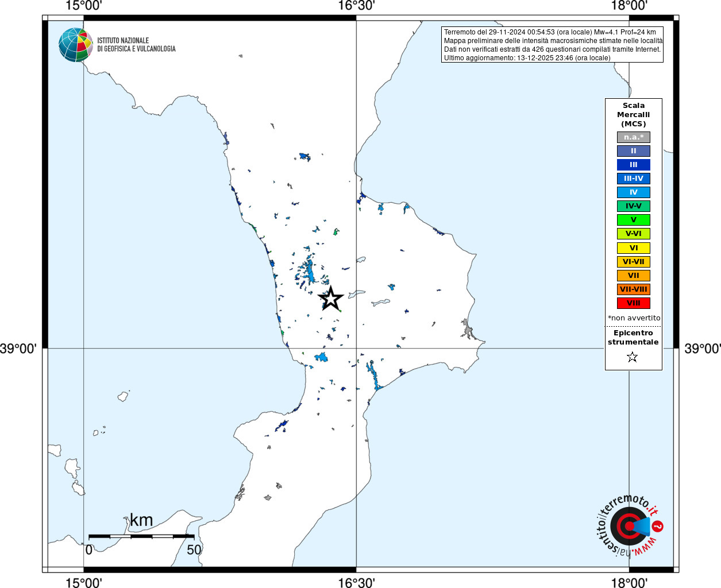Click the Istituto Nazionale di Geofisica text
Screen dimensions: 721x588
pos(136,45)
